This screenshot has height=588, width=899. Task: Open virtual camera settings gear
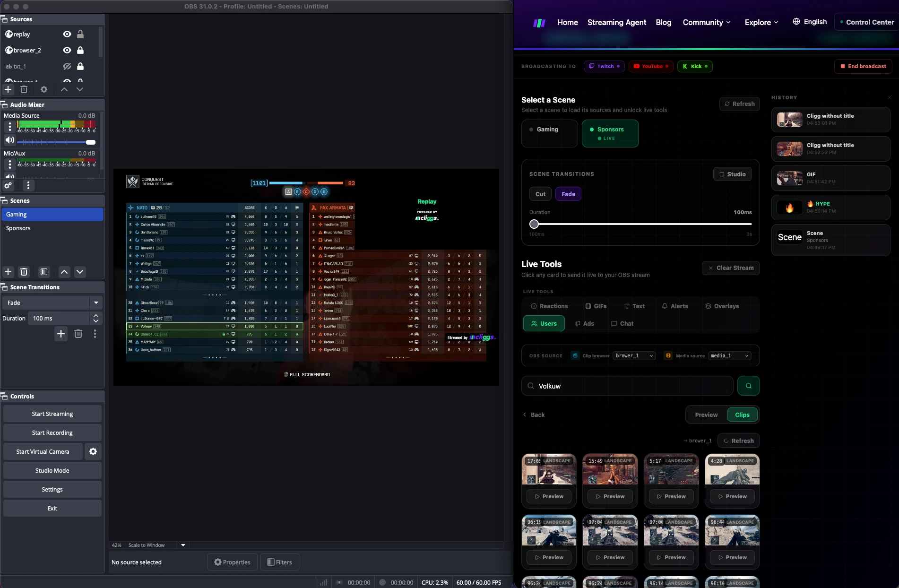(x=93, y=451)
